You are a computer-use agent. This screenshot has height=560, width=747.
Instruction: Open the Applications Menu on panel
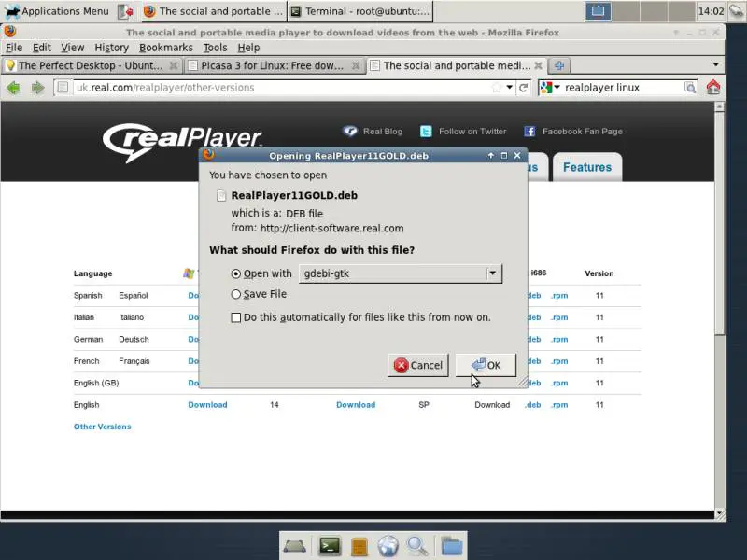tap(56, 11)
